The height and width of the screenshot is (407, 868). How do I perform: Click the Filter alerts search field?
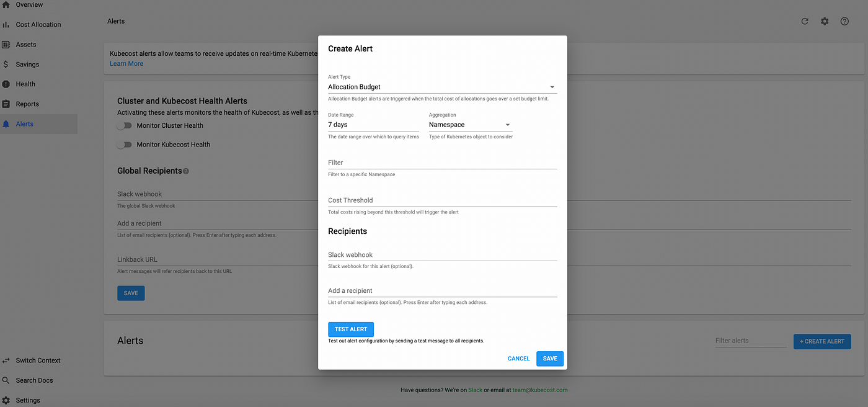pos(751,341)
